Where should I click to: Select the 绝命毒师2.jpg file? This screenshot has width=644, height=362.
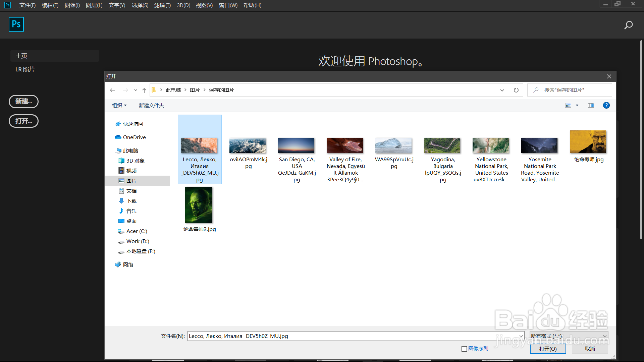coord(199,209)
